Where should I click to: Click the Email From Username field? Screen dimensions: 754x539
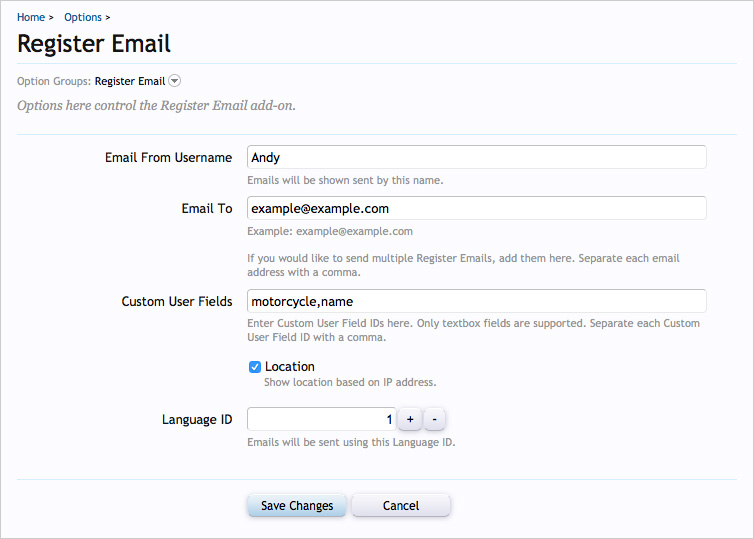pos(477,157)
